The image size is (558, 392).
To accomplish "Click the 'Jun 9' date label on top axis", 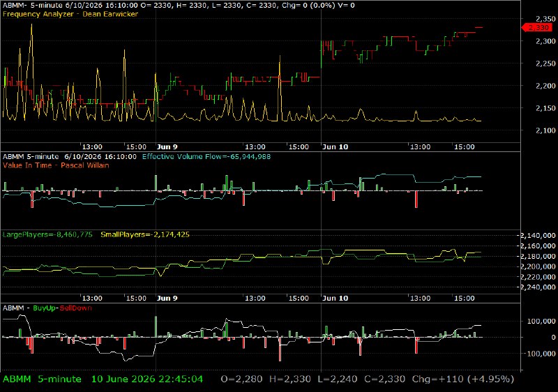I will pyautogui.click(x=167, y=147).
